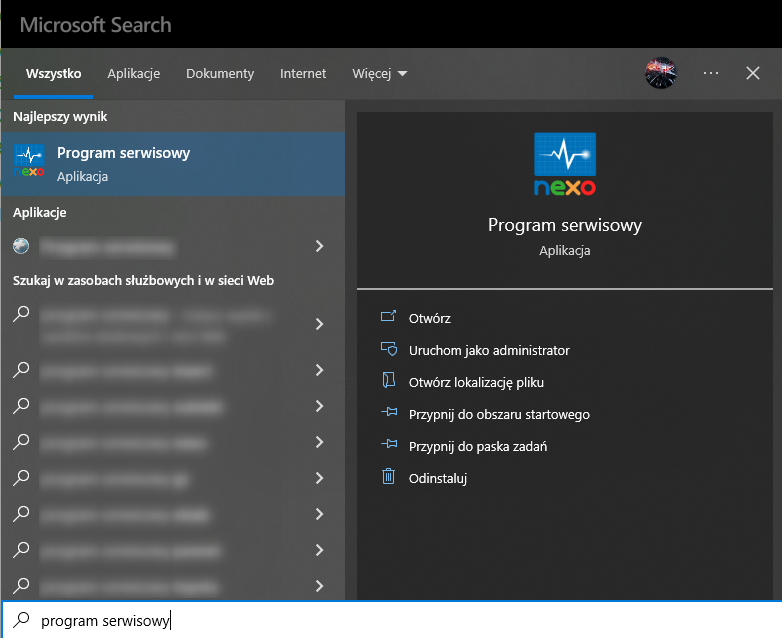Click the pin icon for Przypnij do paska zadań
The height and width of the screenshot is (638, 782).
tap(389, 446)
